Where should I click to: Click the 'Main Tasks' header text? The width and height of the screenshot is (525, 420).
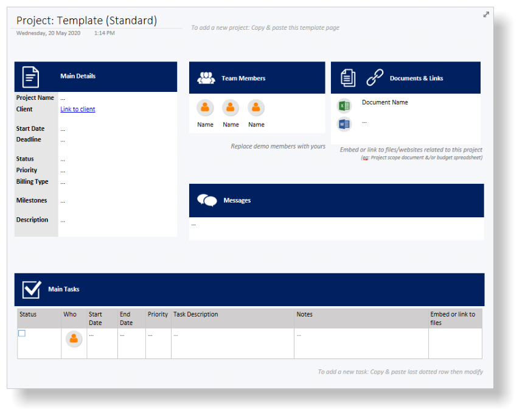click(x=64, y=289)
